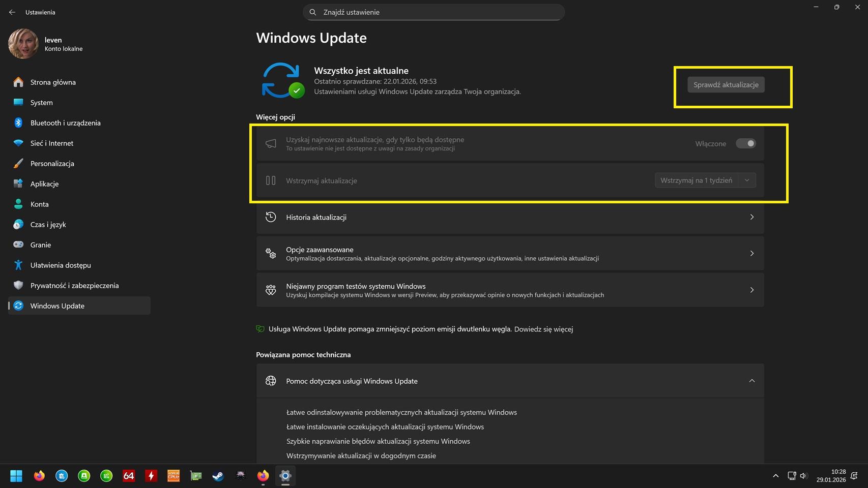868x488 pixels.
Task: Click the Więcej opcji section heading
Action: [x=275, y=117]
